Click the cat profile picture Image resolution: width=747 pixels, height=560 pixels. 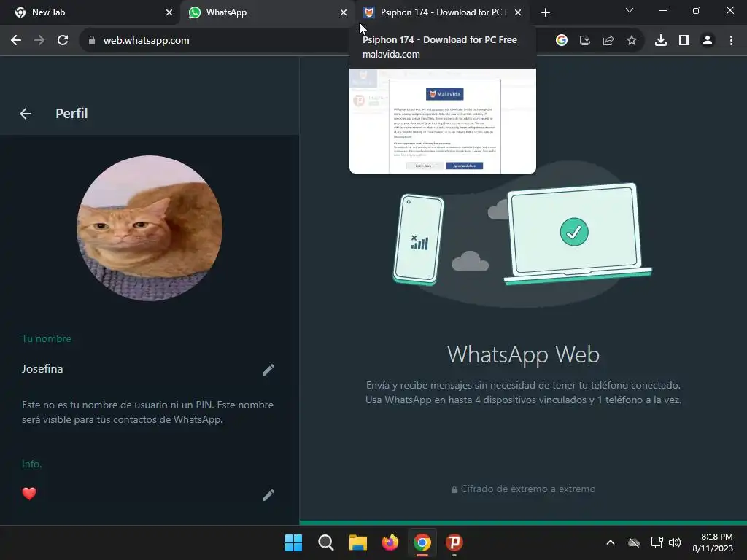[150, 228]
